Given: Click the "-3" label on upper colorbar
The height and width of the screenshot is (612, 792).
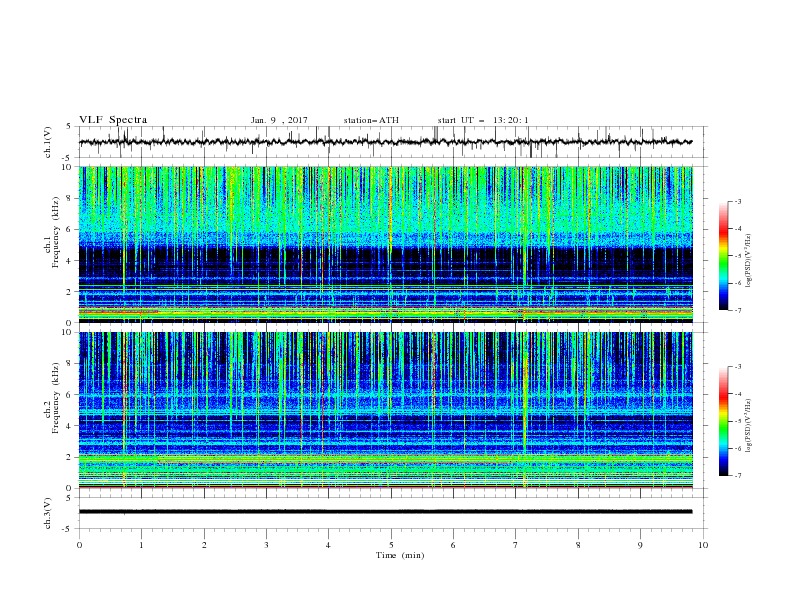Looking at the screenshot, I should pos(737,201).
